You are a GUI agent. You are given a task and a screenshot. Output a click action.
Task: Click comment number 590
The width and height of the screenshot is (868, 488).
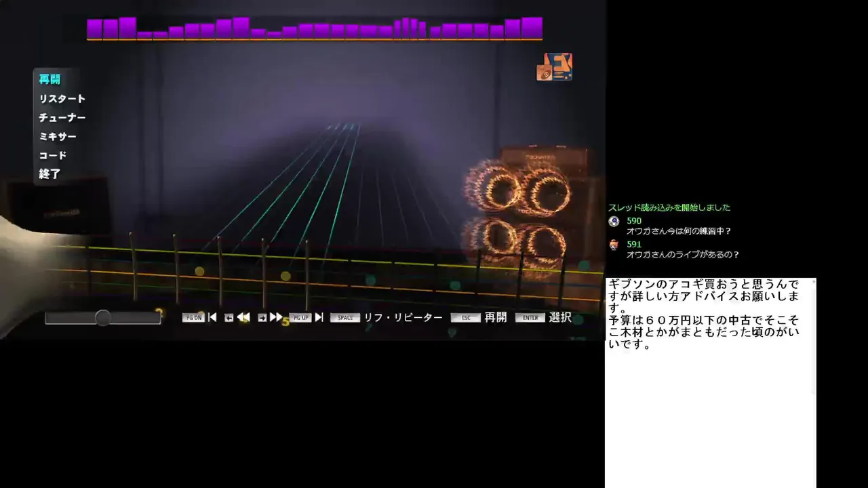[634, 221]
